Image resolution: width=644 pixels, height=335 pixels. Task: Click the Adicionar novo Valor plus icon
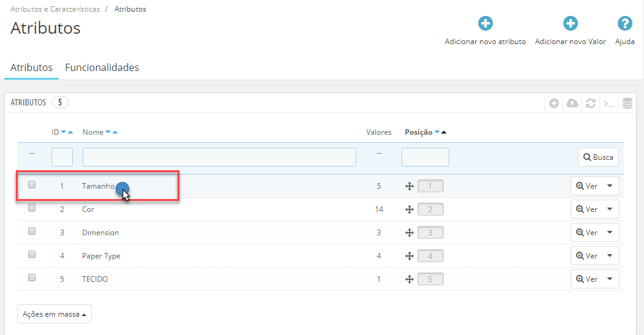(570, 23)
